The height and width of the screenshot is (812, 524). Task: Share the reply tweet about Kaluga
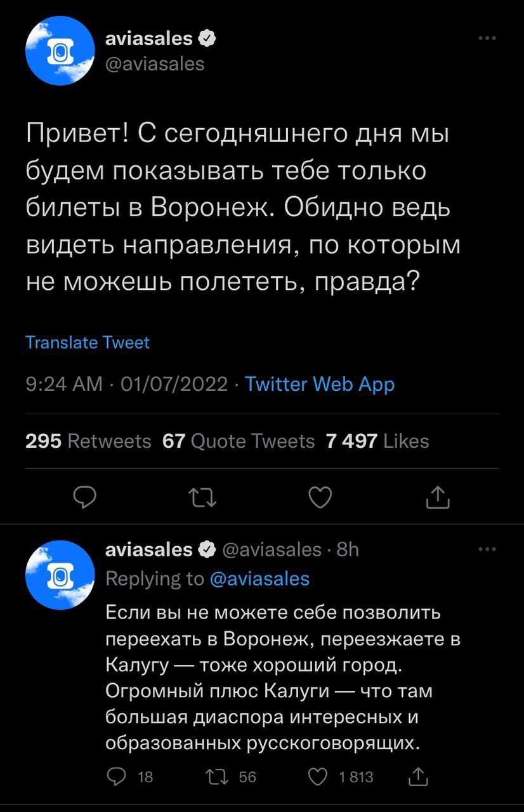coord(419,776)
